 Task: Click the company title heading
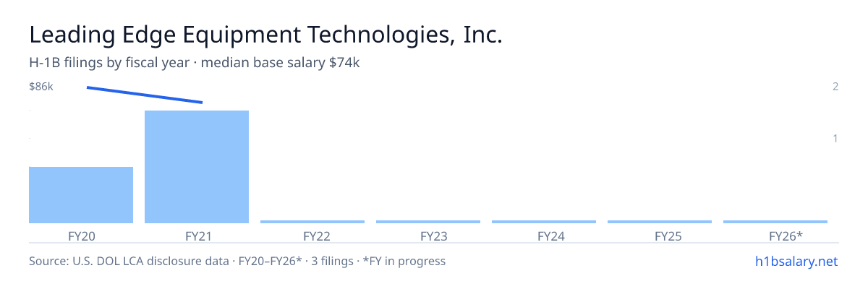[x=265, y=35]
